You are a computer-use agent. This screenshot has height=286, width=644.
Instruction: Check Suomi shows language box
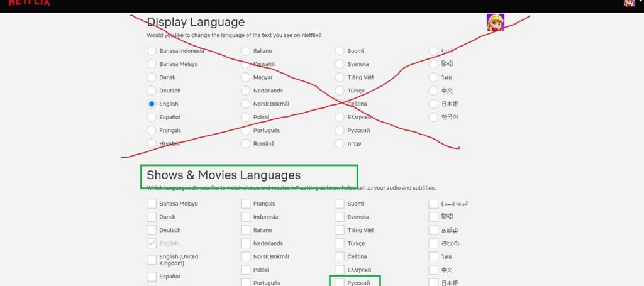[x=339, y=204]
